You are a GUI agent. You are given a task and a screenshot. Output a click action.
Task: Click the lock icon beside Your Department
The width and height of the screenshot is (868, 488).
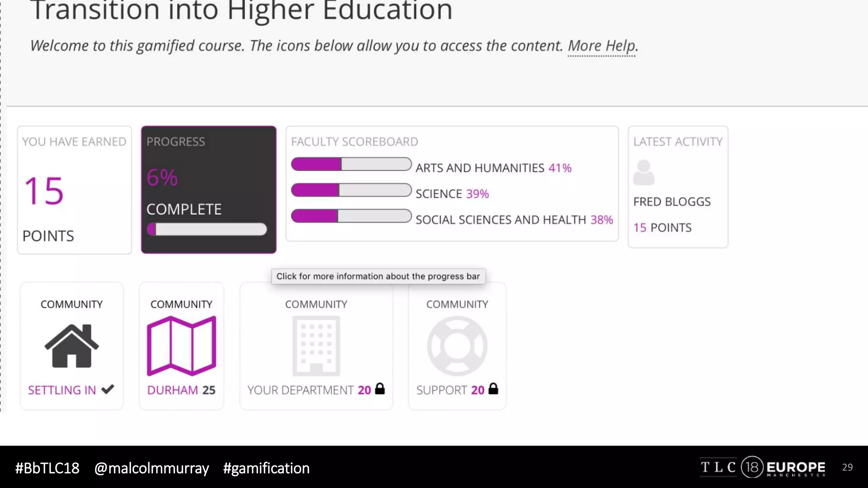(380, 389)
